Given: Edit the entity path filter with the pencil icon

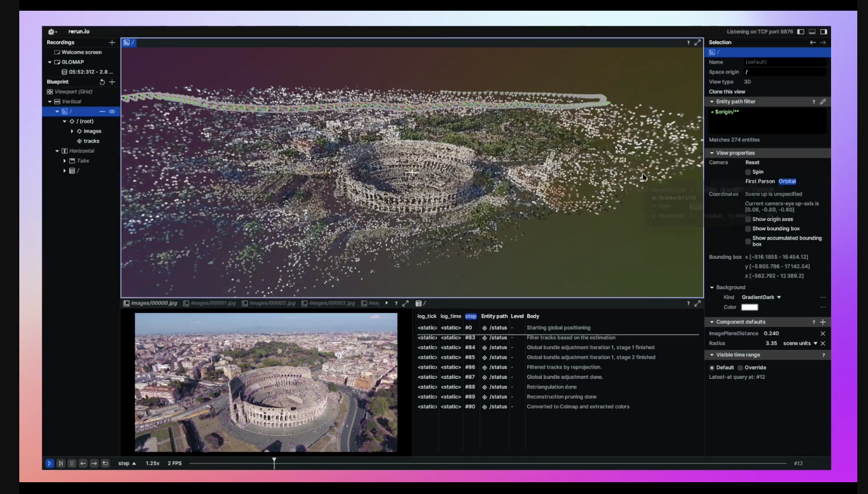Looking at the screenshot, I should pos(822,101).
